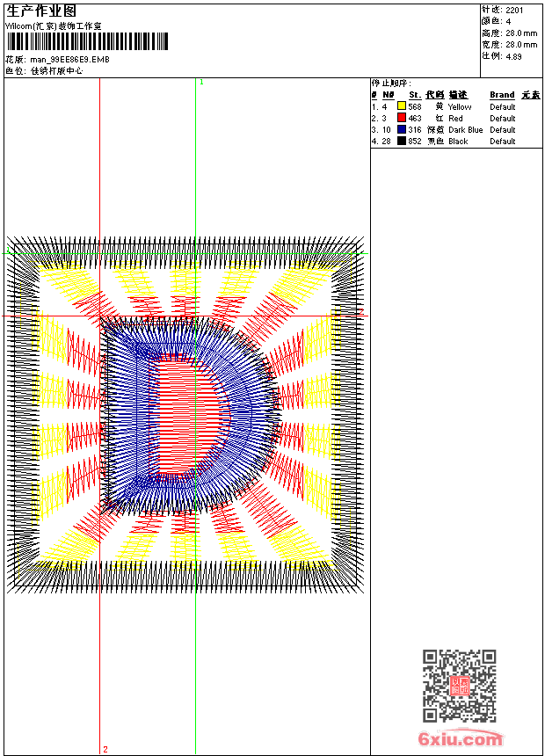Click the Black color swatch in row 4
The height and width of the screenshot is (756, 545).
coord(401,141)
